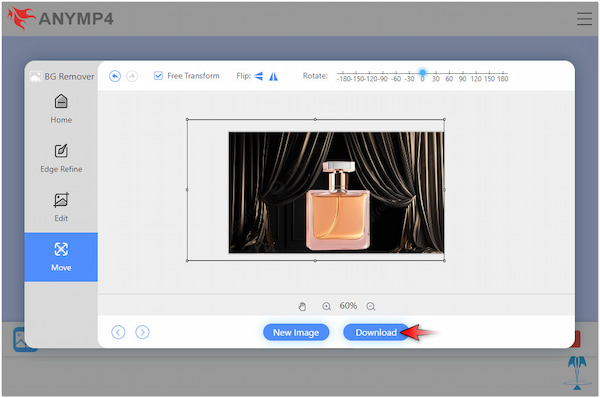Click the rotate slider handle
Viewport: 600px width, 398px height.
[422, 72]
